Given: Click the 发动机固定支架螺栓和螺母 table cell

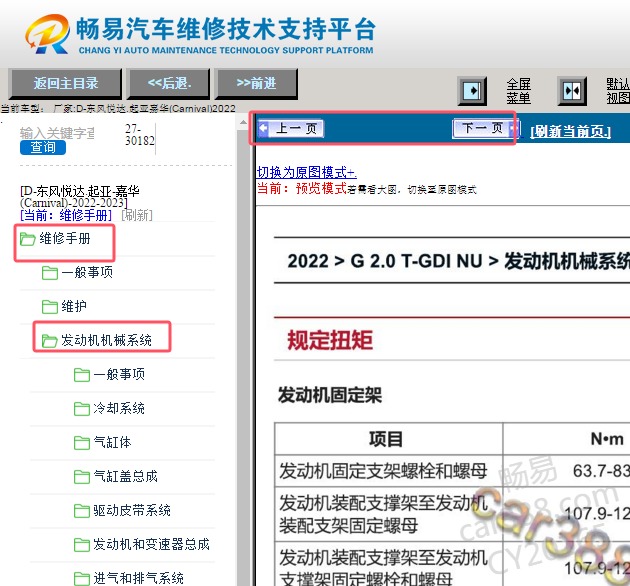Looking at the screenshot, I should pyautogui.click(x=389, y=471).
